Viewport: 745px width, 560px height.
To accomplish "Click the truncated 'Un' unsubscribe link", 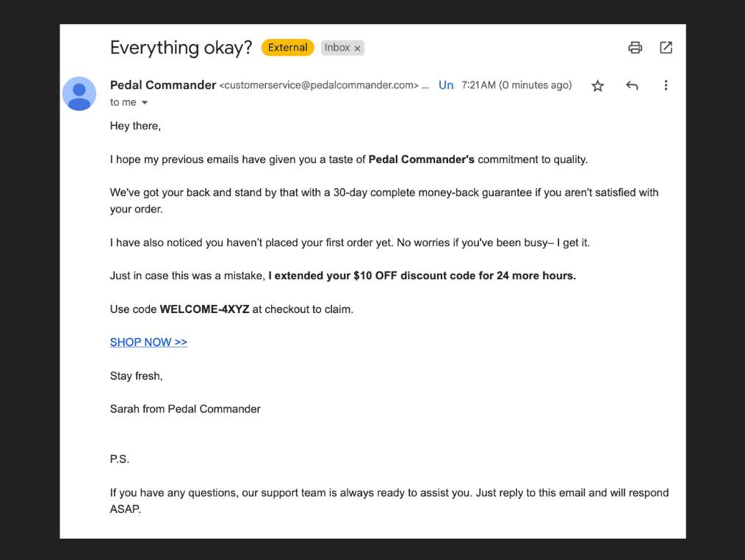I will tap(446, 85).
